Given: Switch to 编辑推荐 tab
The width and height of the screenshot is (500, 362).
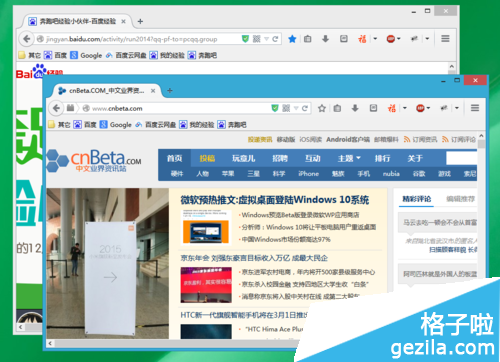Looking at the screenshot, I should [460, 199].
